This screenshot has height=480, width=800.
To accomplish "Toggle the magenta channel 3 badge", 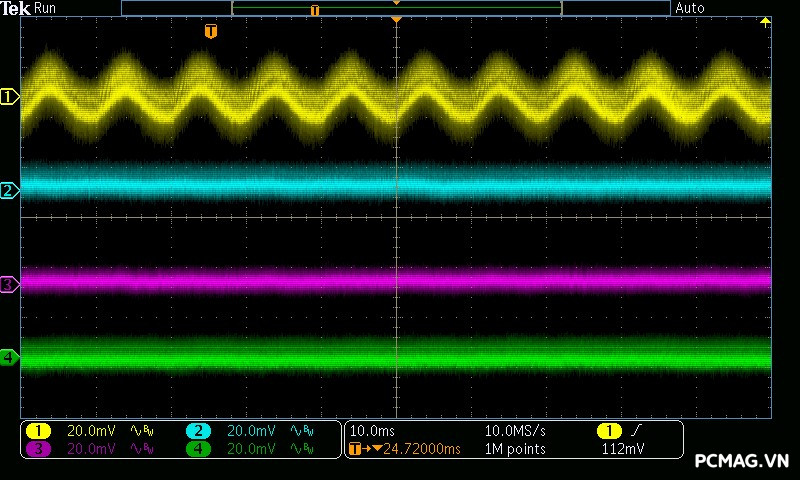I will (x=38, y=450).
